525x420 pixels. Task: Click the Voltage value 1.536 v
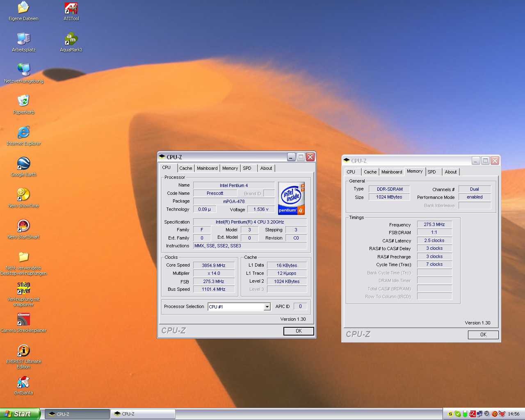click(261, 209)
